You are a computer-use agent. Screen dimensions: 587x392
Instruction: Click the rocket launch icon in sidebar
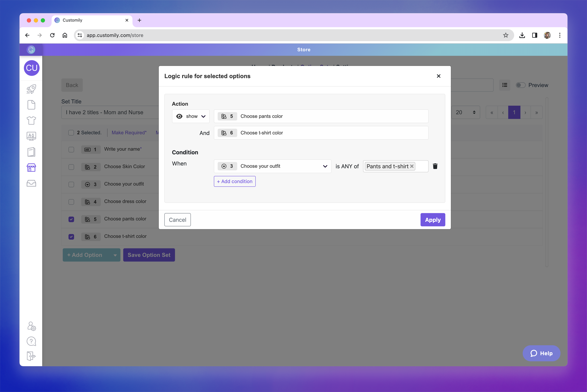(x=31, y=89)
